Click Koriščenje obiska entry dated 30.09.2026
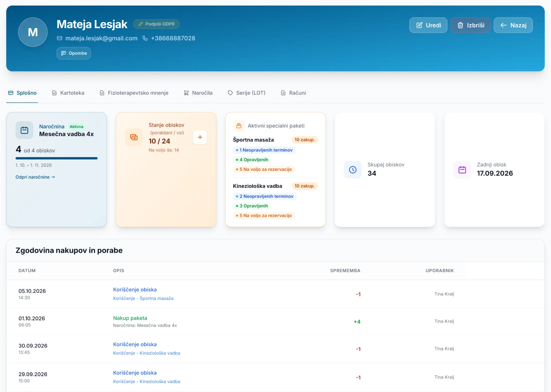The image size is (551, 392). point(135,344)
